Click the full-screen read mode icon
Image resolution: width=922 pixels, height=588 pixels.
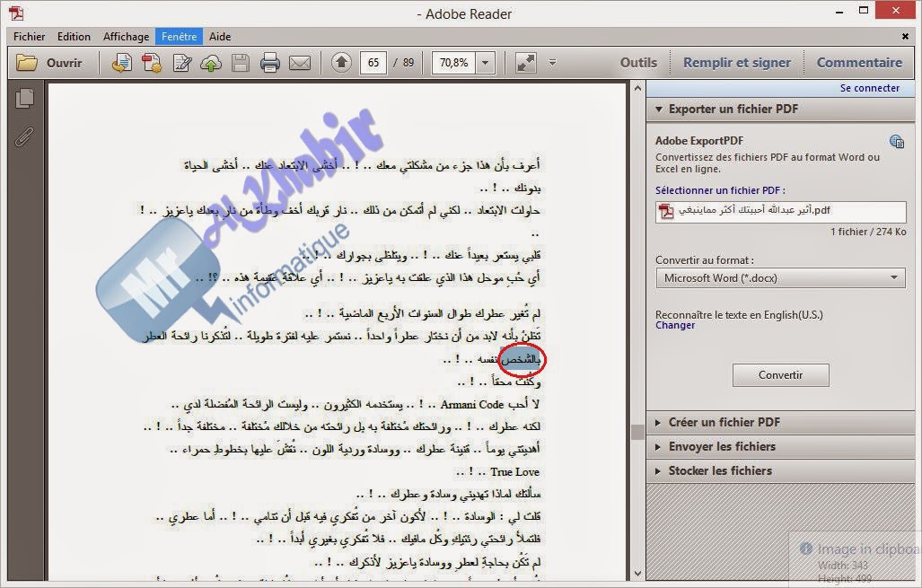point(526,62)
